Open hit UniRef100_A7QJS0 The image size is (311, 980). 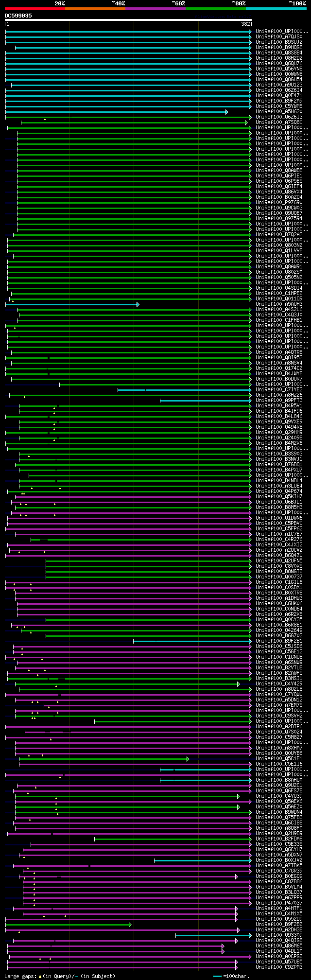click(x=279, y=36)
